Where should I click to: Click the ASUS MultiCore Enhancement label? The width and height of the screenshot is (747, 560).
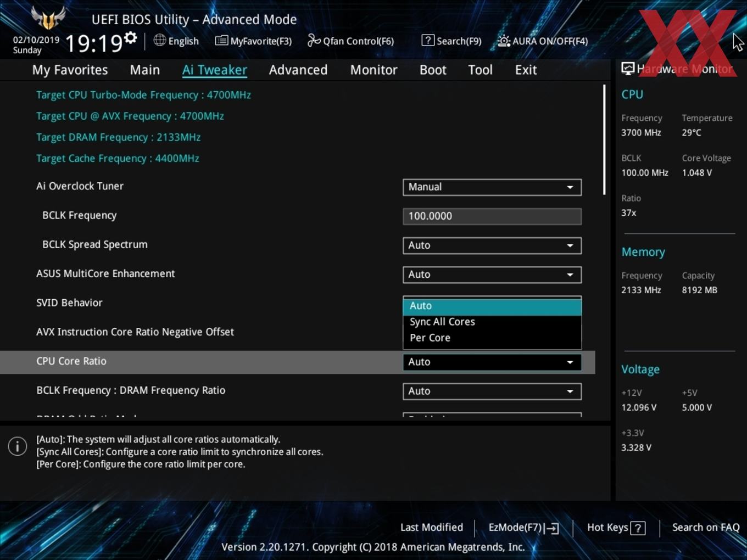[105, 273]
